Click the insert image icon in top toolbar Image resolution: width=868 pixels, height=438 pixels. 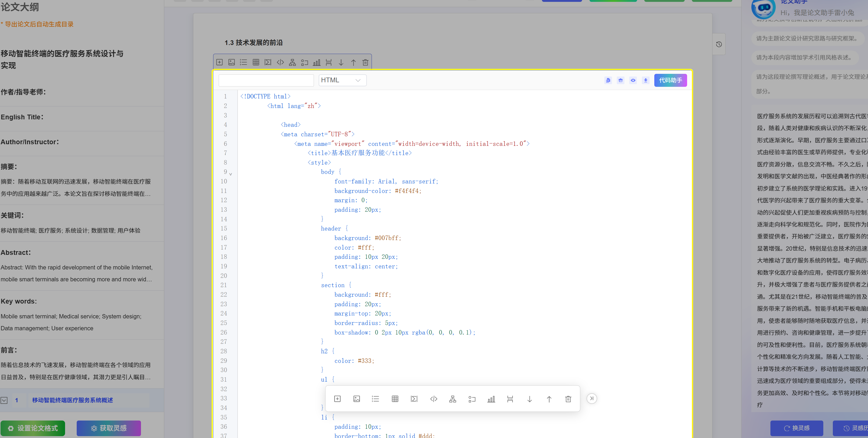pos(231,62)
